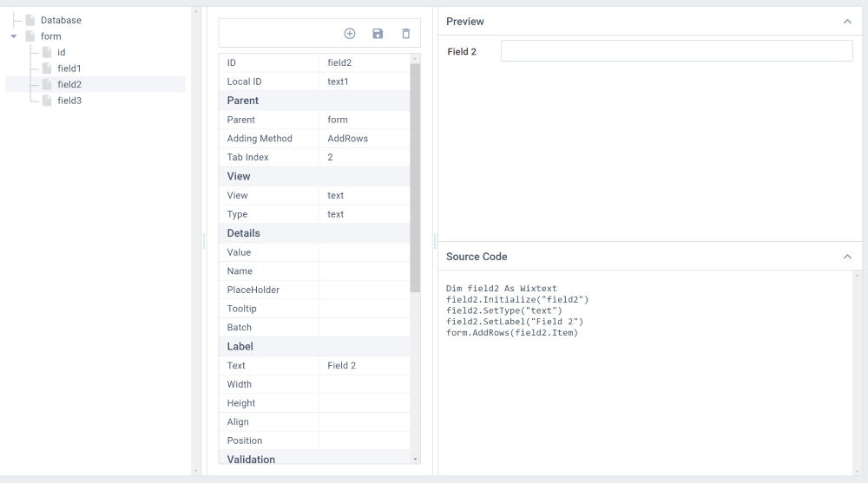Click the file icon next to field3
The height and width of the screenshot is (483, 868).
(48, 101)
